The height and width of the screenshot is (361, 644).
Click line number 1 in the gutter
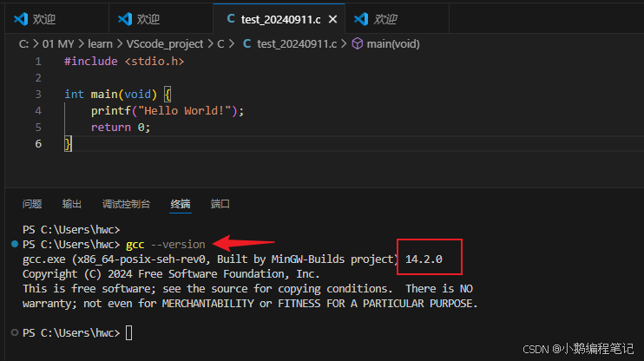[x=38, y=62]
